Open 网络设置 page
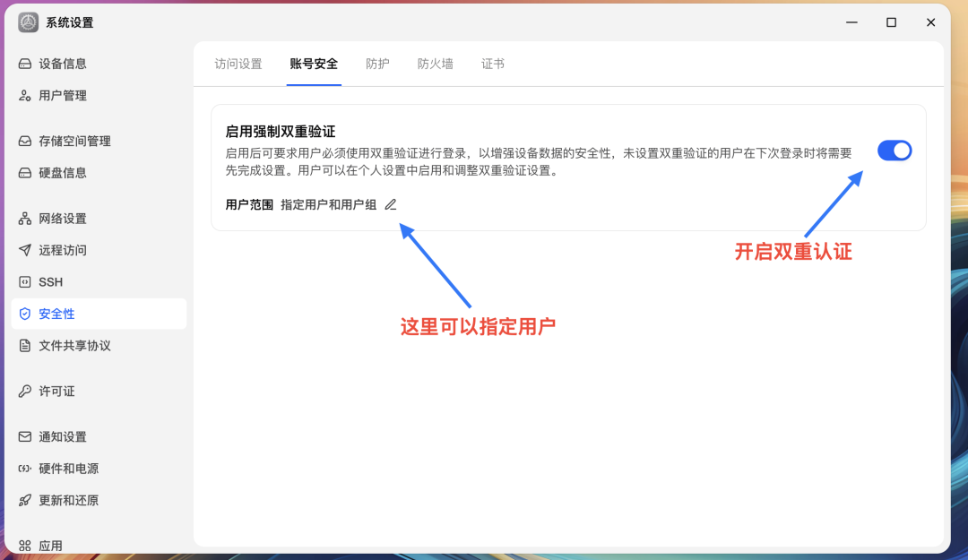The image size is (968, 560). (99, 219)
